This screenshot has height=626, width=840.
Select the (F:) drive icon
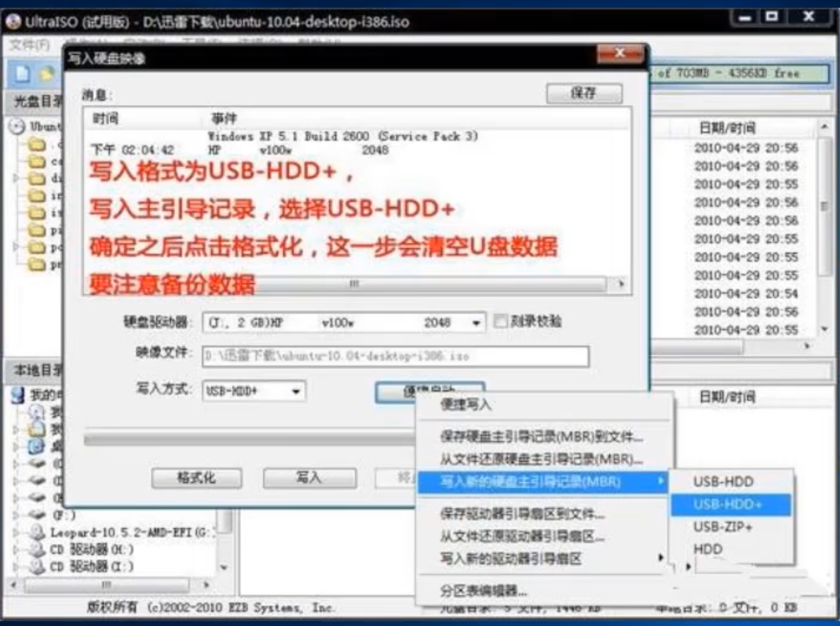(38, 515)
